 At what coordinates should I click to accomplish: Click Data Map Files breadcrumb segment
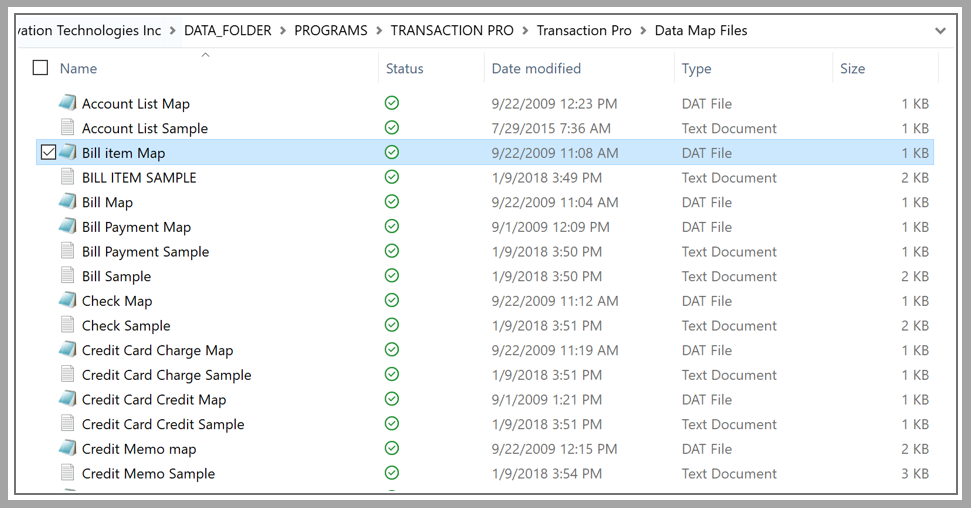701,30
